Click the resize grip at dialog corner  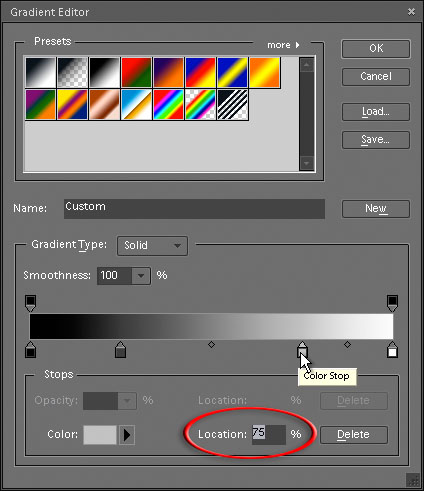coord(413,480)
